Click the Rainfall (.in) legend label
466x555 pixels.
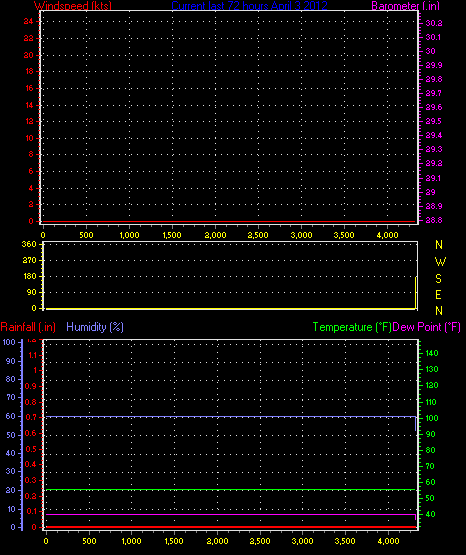[x=28, y=327]
